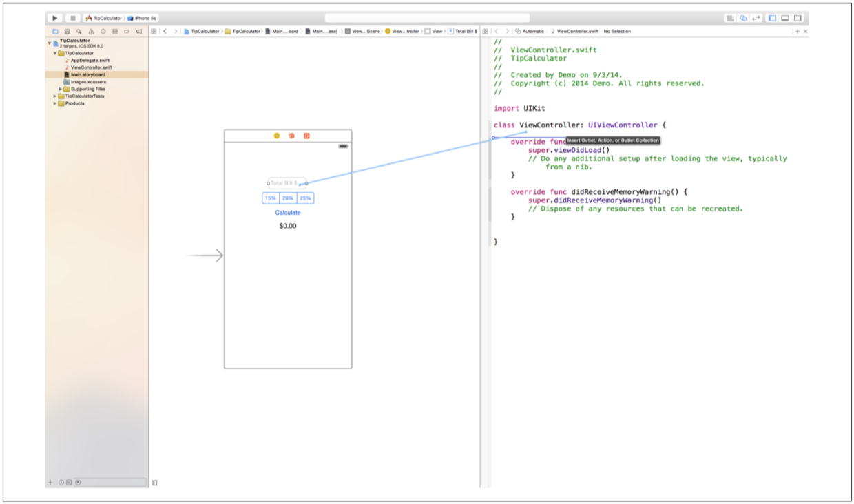Collapse the TipCalculator folder

pyautogui.click(x=54, y=53)
